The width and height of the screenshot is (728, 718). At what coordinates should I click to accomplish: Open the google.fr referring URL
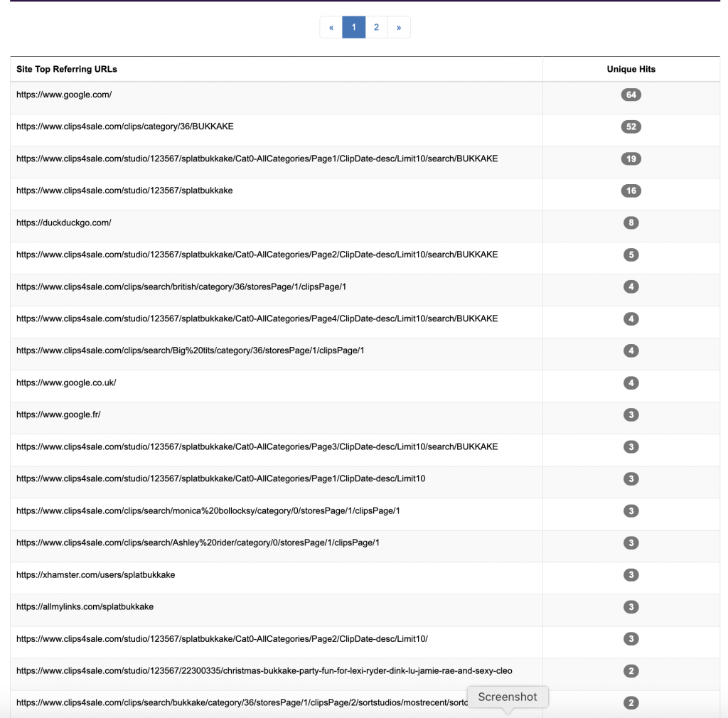tap(58, 414)
